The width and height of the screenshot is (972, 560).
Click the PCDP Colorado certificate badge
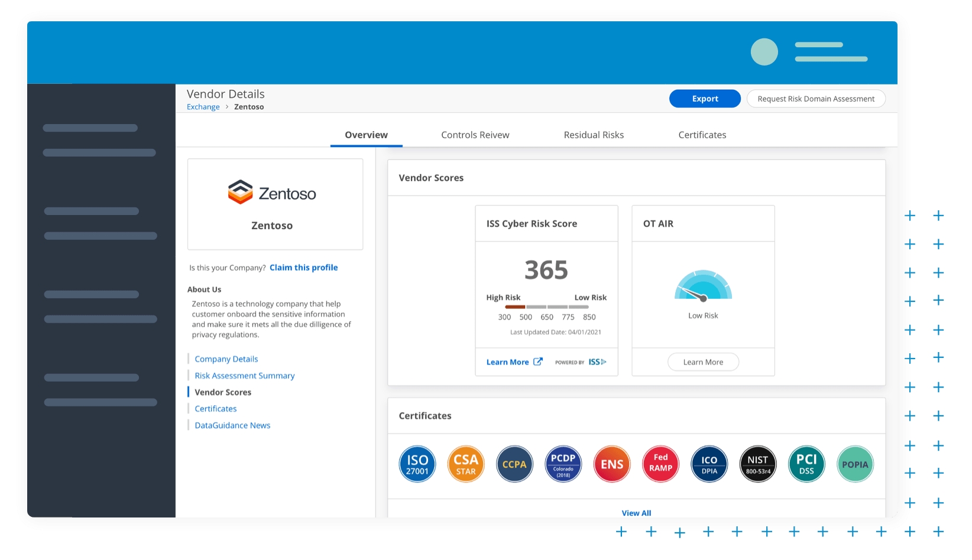pos(563,464)
